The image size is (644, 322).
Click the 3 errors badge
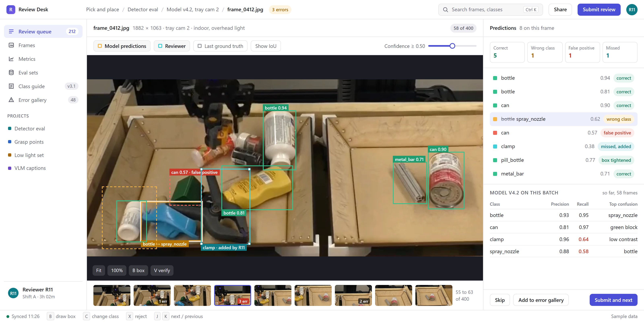click(280, 9)
